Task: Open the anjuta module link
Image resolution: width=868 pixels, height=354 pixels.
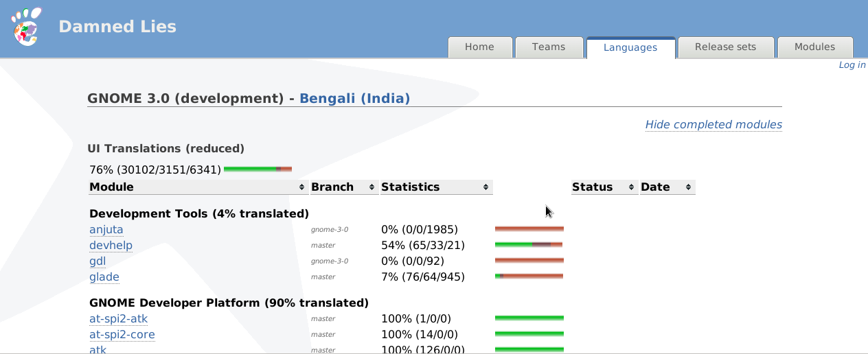Action: click(106, 229)
